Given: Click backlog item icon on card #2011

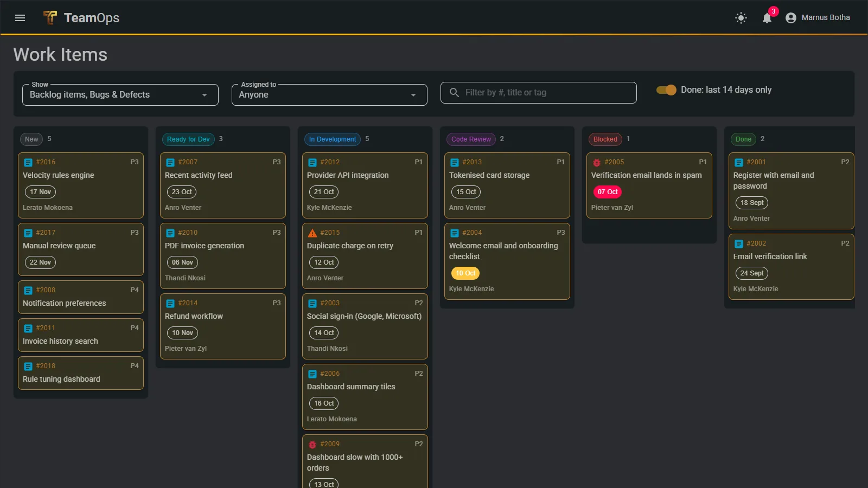Looking at the screenshot, I should coord(28,329).
